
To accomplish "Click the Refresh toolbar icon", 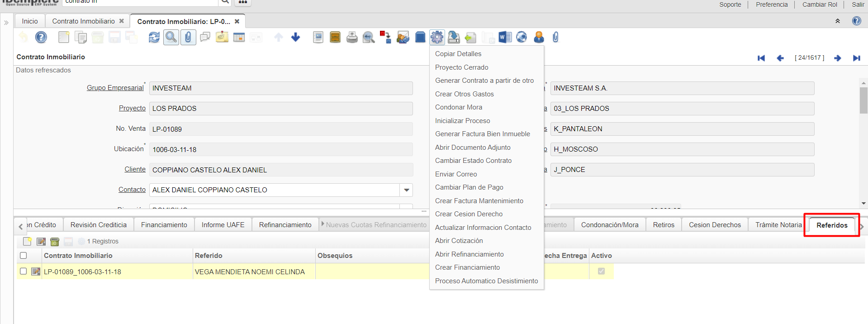I will pos(154,38).
